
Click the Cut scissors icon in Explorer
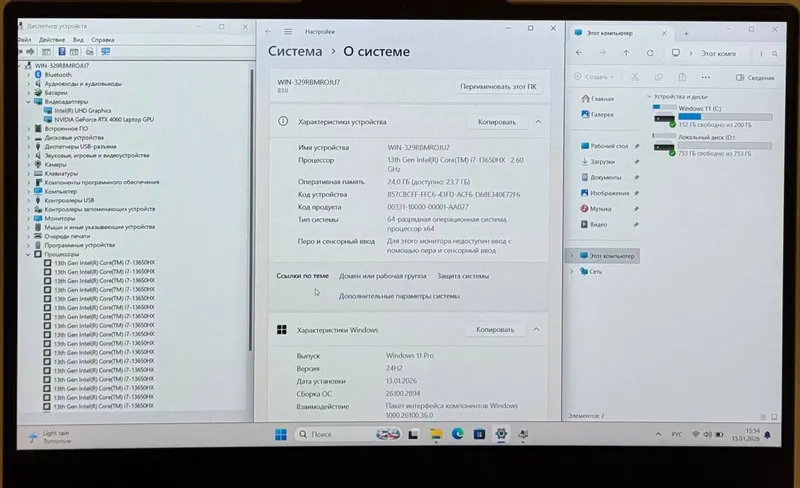pos(635,77)
